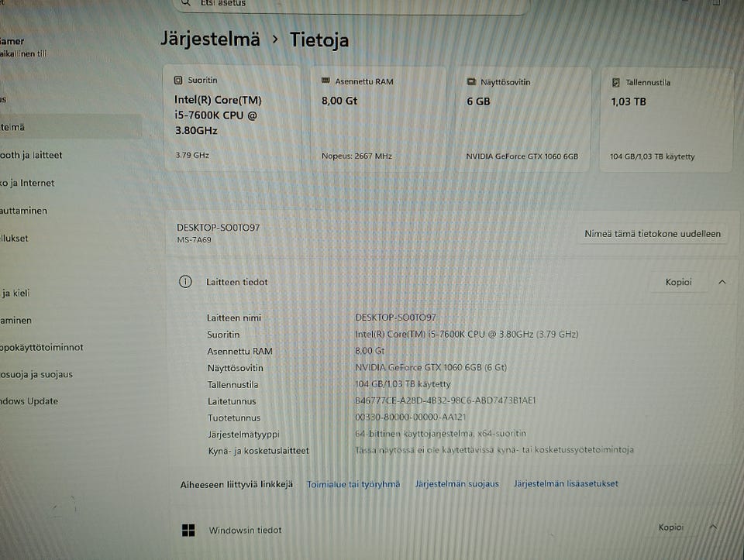Viewport: 744px width, 560px height.
Task: Click the NVIDIA GeForce GTX 1060 6GB (6 Gt) value
Action: pos(431,367)
